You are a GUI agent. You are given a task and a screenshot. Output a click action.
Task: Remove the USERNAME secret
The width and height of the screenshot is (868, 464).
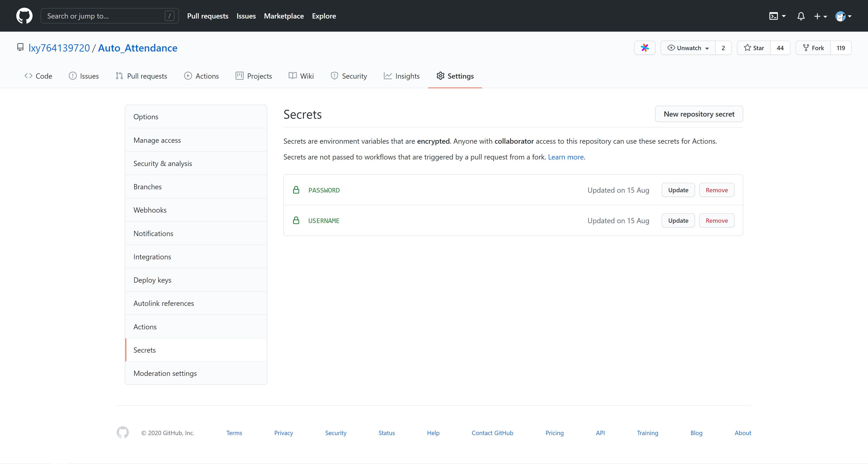[x=717, y=220]
